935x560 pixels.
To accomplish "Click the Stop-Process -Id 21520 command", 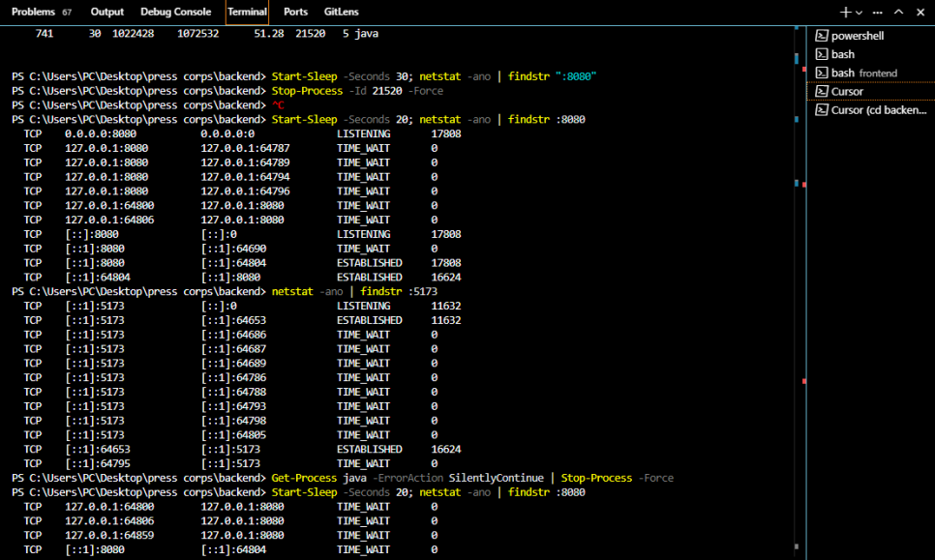I will 358,91.
